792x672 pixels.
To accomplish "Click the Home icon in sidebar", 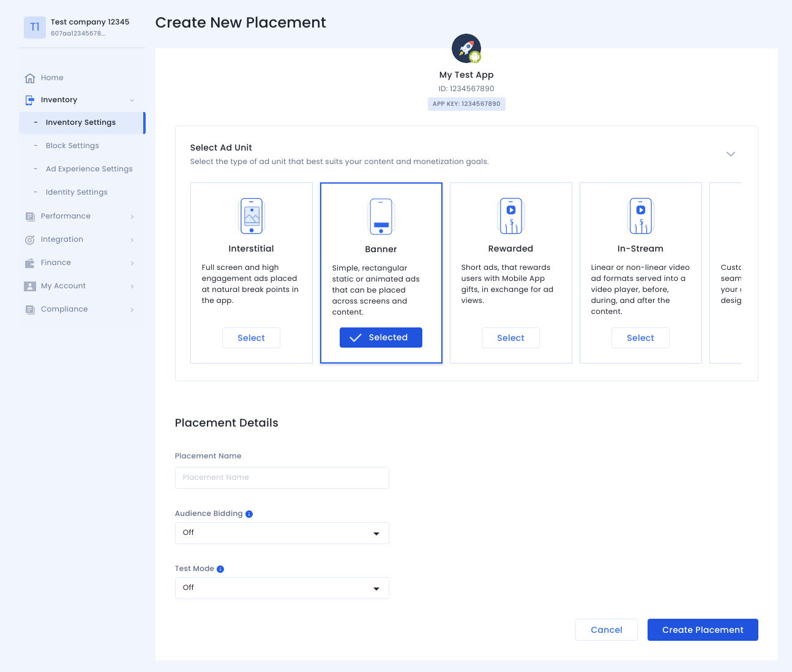I will coord(30,78).
